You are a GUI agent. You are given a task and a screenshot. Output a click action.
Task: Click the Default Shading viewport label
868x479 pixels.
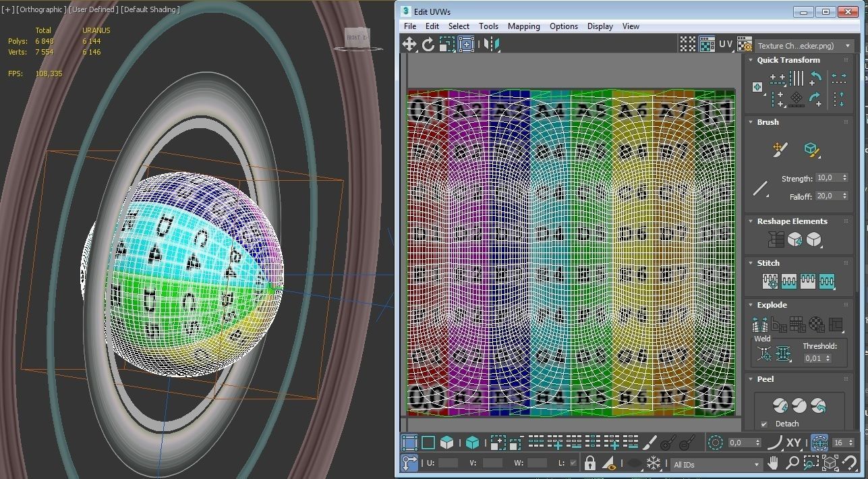click(x=152, y=9)
